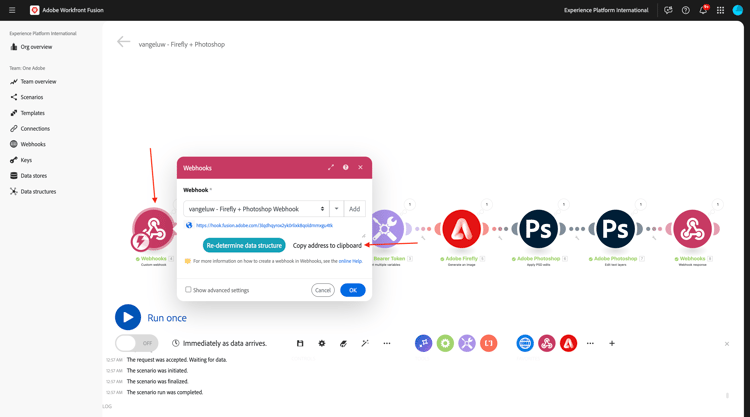This screenshot has width=750, height=417.
Task: Open the purple wrench tools icon
Action: (467, 343)
